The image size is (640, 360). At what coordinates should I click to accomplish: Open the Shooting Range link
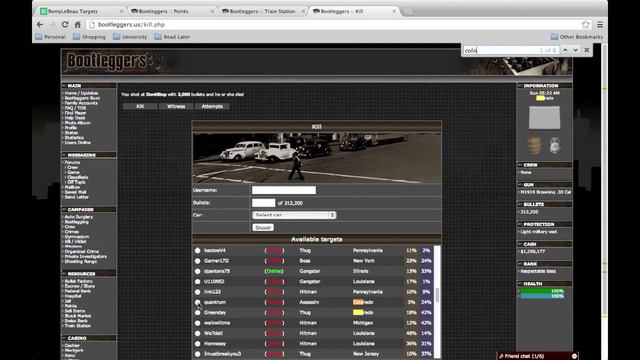tap(81, 261)
